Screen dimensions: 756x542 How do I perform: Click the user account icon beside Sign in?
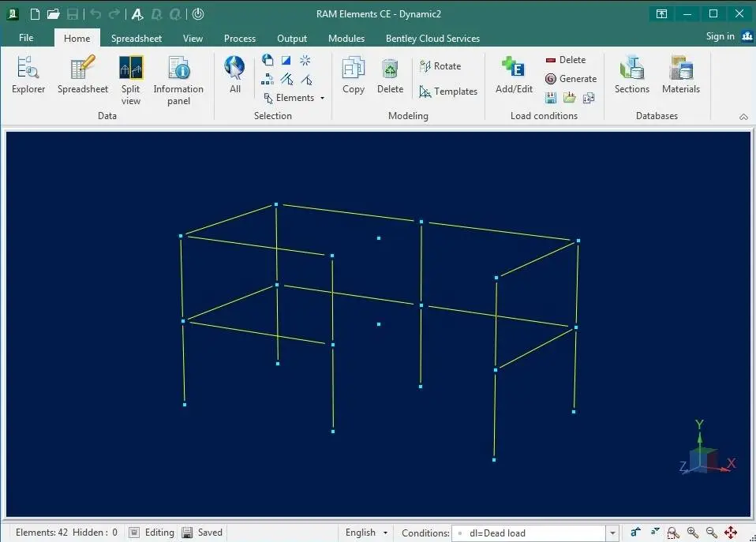747,36
